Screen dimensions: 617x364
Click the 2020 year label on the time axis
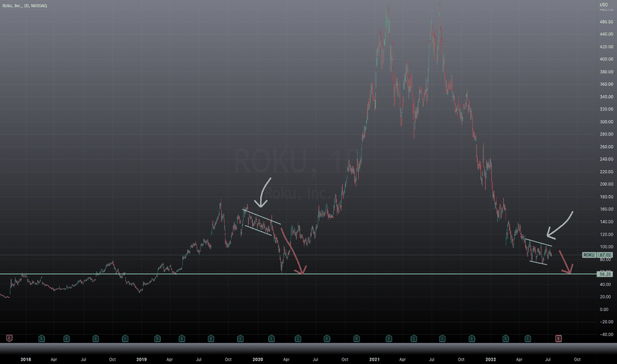258,359
